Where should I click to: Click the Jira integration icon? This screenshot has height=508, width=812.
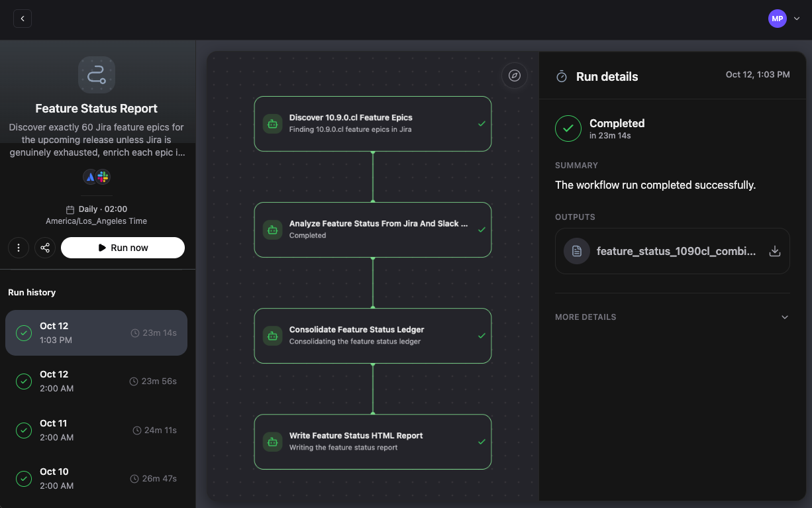[90, 177]
